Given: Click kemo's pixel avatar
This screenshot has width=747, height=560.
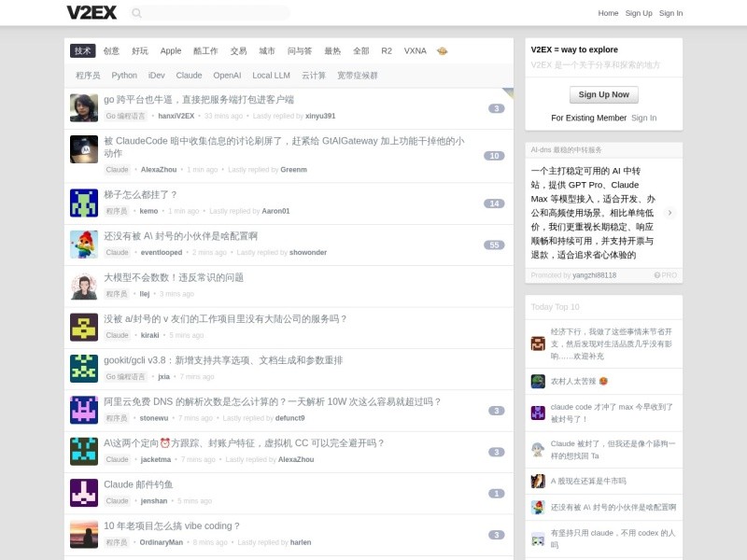Looking at the screenshot, I should (84, 203).
